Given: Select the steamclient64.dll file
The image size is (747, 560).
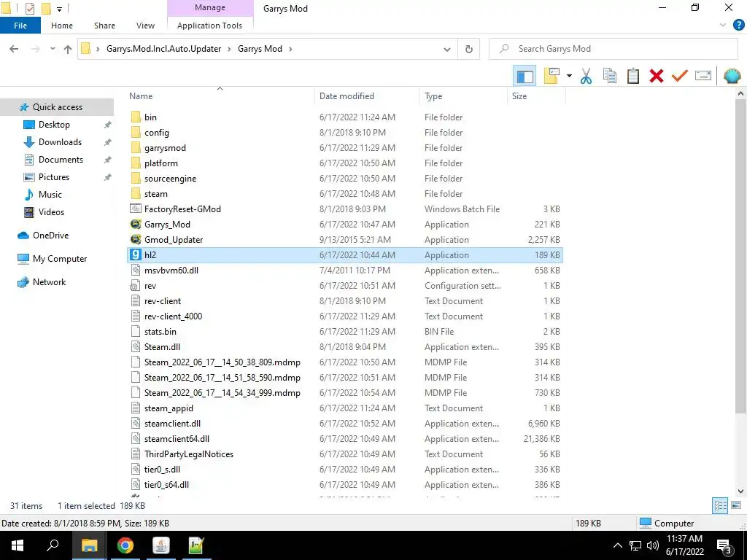Looking at the screenshot, I should coord(177,439).
